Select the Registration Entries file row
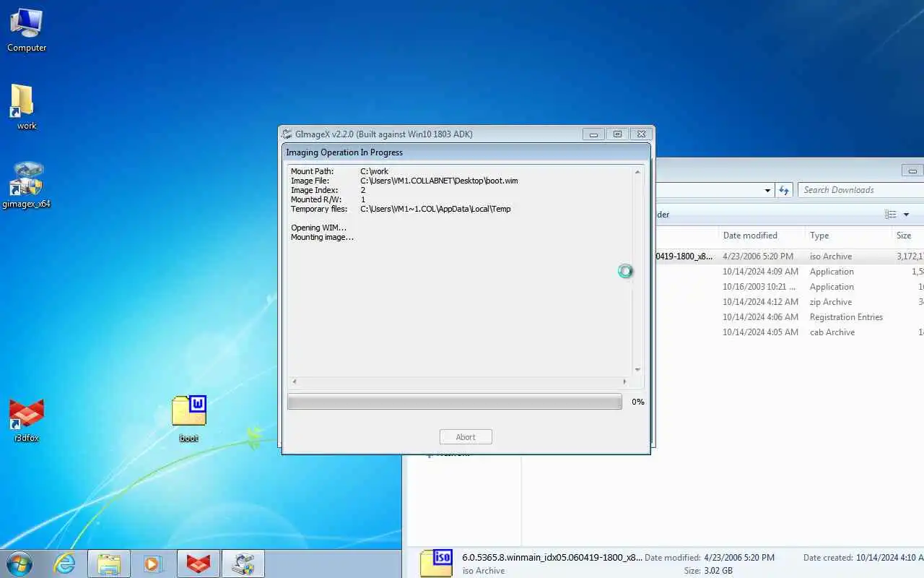 click(790, 317)
